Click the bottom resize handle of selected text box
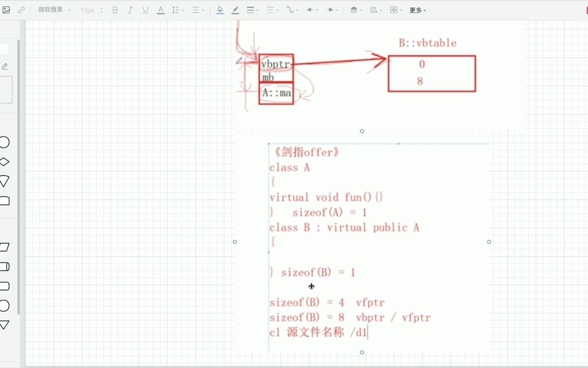 362,352
